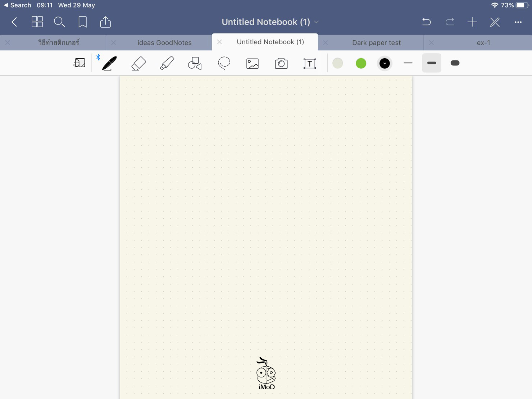
Task: Pick the green color swatch
Action: point(361,63)
